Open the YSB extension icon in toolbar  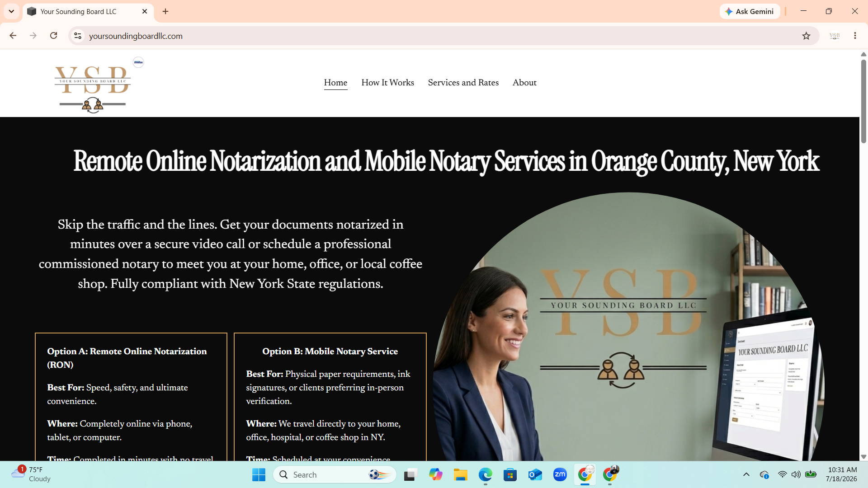click(835, 36)
